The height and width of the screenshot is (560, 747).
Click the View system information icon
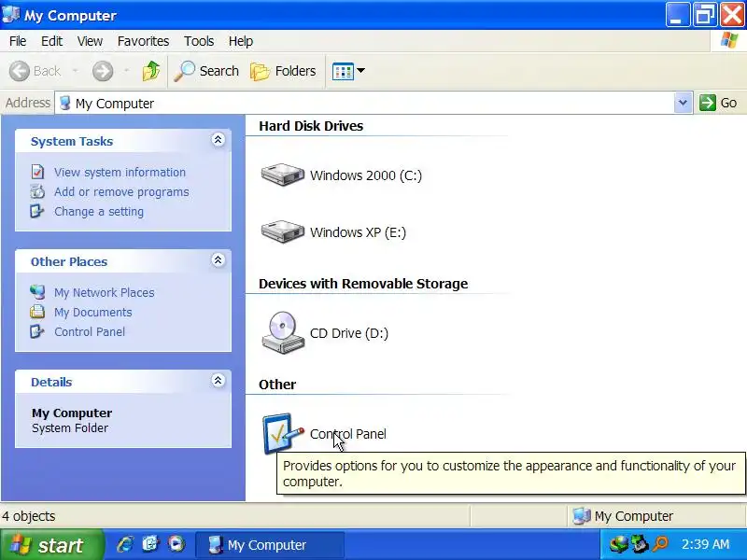pos(37,172)
